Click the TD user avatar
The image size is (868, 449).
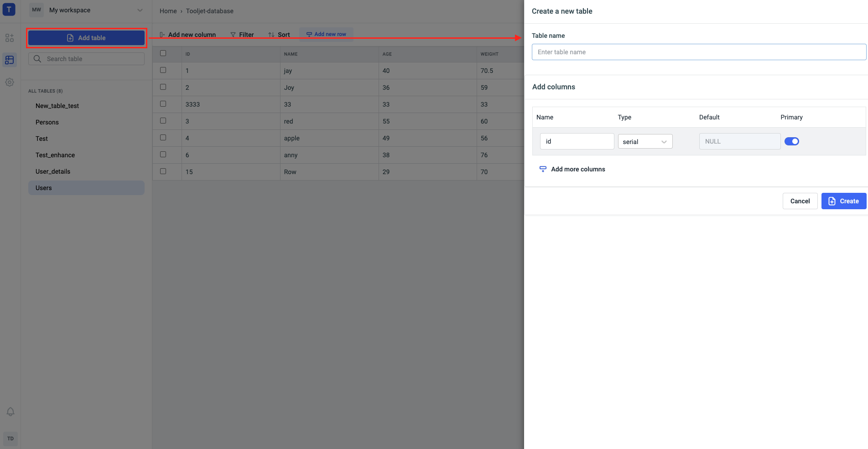pos(10,439)
